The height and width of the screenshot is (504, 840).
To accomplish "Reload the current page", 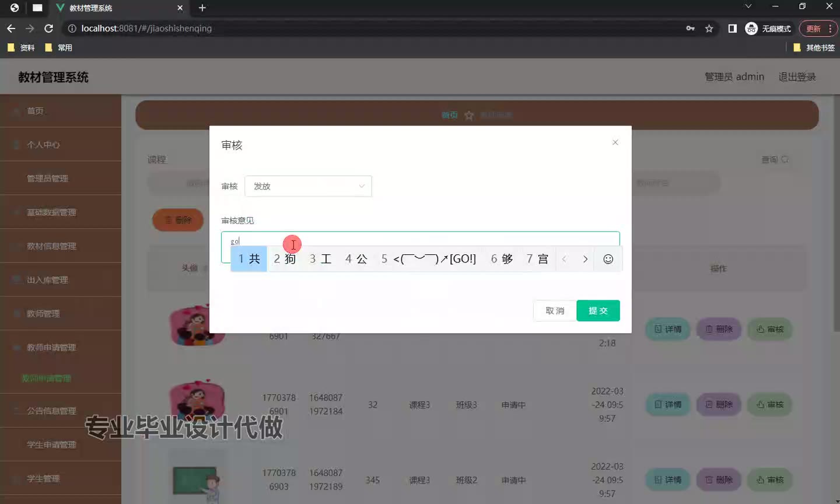I will coord(49,28).
